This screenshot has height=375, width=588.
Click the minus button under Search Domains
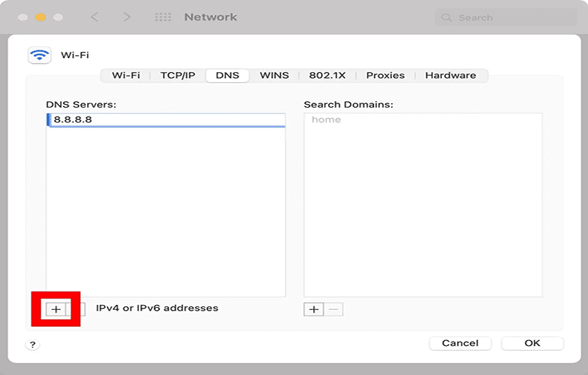[334, 309]
